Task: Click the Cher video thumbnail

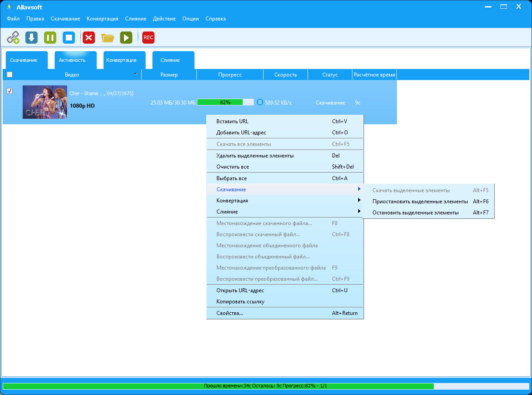Action: click(x=45, y=102)
